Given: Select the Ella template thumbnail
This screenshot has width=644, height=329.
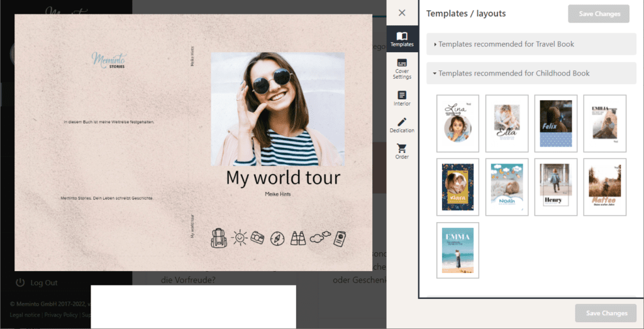Looking at the screenshot, I should tap(507, 124).
